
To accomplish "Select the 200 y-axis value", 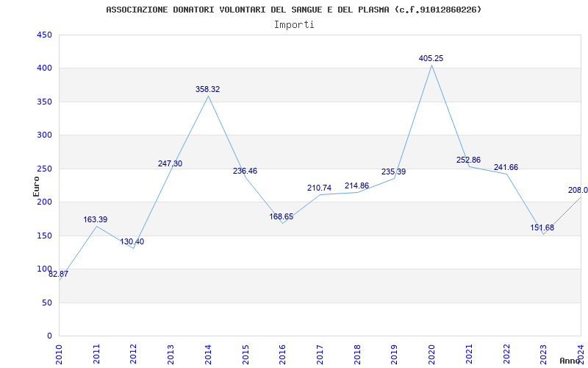I will click(x=44, y=202).
